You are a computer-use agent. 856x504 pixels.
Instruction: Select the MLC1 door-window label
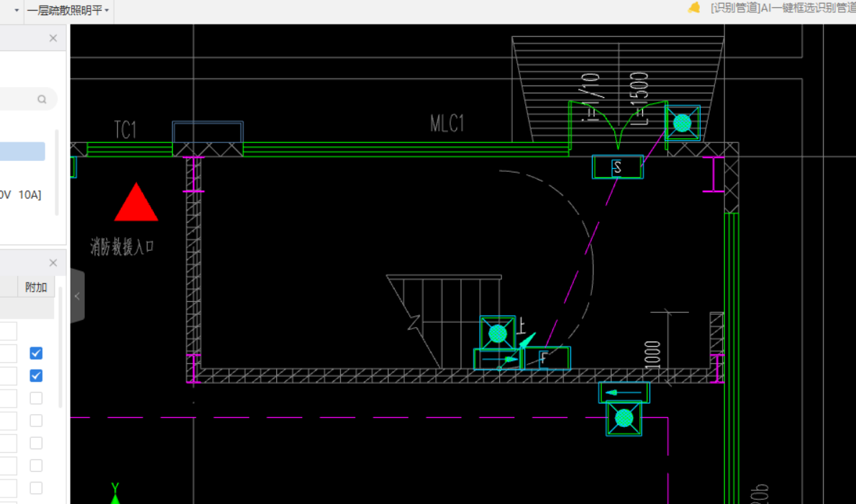(447, 123)
